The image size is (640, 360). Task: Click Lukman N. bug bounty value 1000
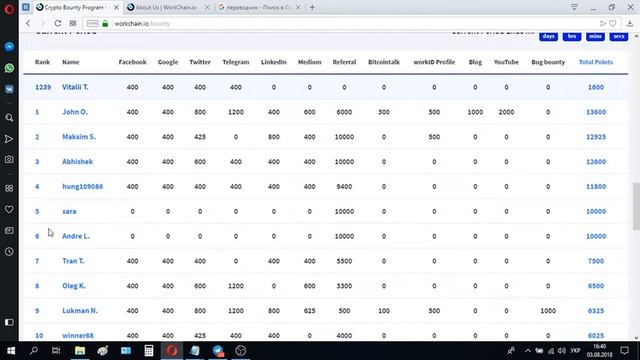point(548,311)
